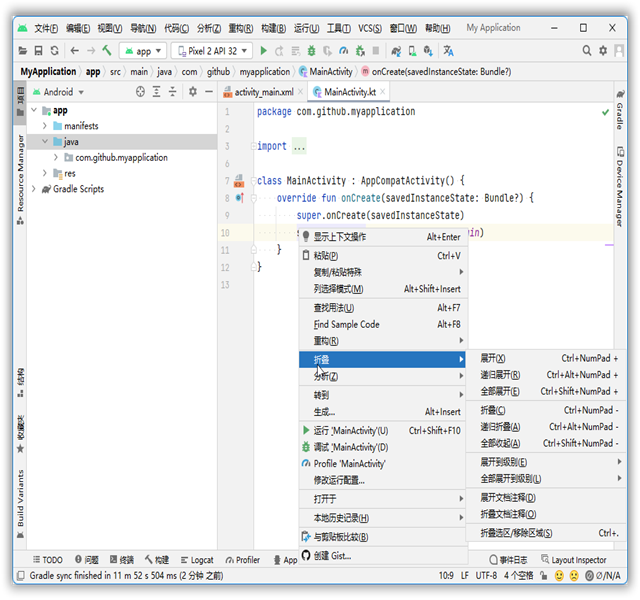Click the Debug app bug icon
Viewport: 640px width, 600px height.
point(311,51)
